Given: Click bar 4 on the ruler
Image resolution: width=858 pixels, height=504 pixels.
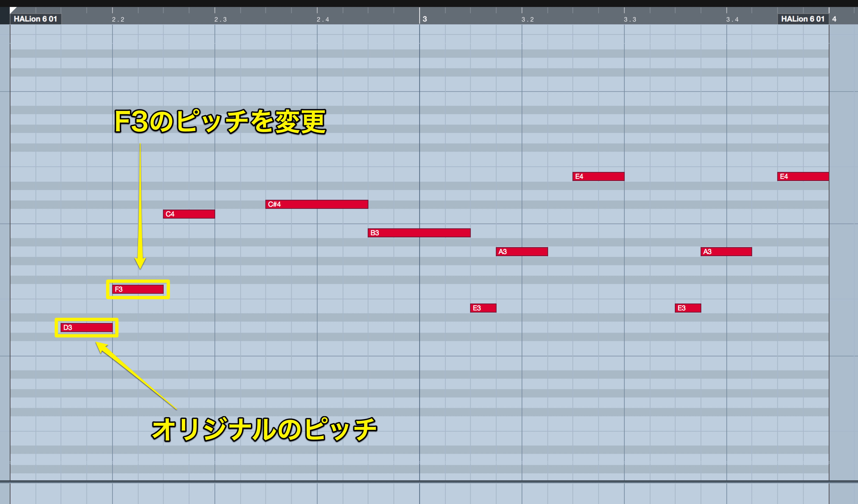Looking at the screenshot, I should coord(834,19).
